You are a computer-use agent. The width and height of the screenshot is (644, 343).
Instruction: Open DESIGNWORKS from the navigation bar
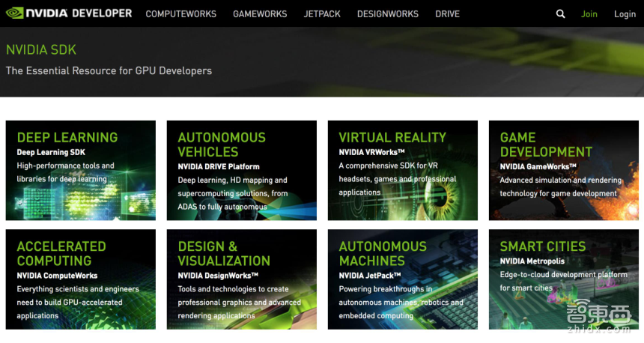[x=387, y=13]
